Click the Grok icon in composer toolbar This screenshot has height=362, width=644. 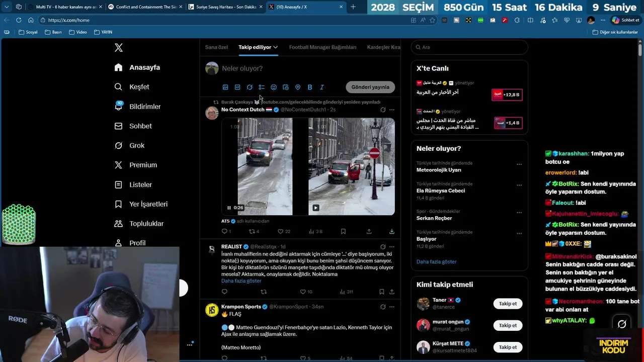pos(250,87)
